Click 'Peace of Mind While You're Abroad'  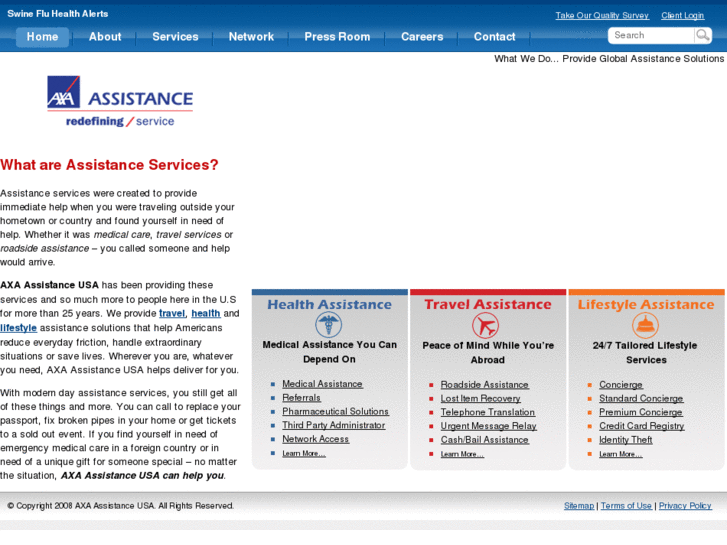point(488,353)
